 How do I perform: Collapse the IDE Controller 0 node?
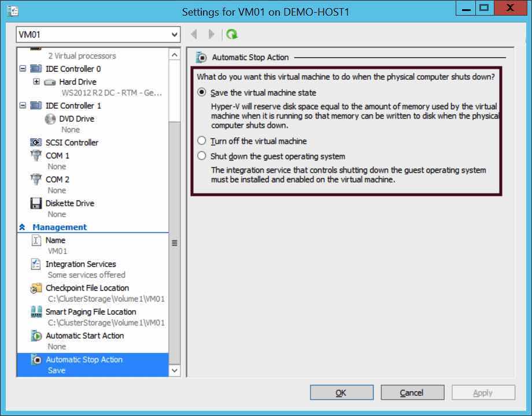23,69
